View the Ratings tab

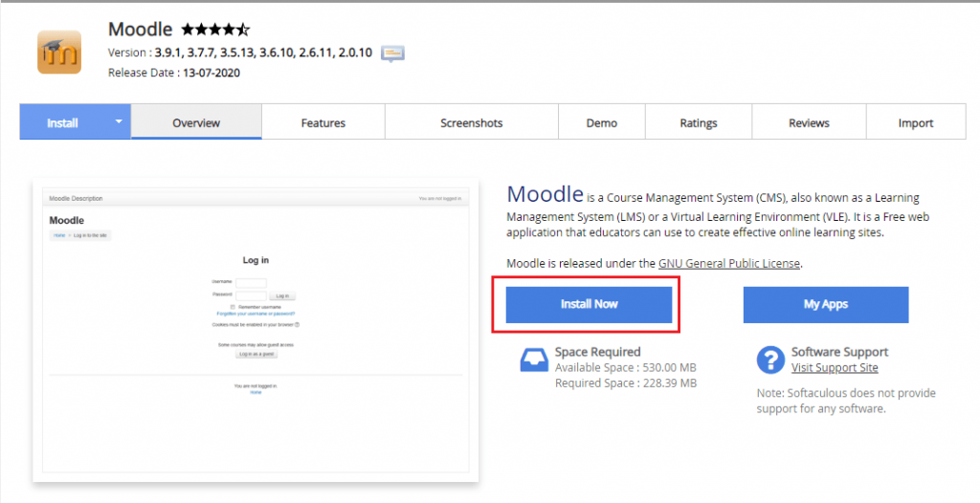tap(698, 122)
